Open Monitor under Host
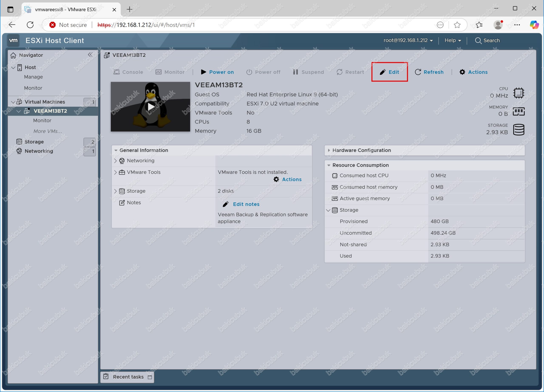 pos(33,88)
